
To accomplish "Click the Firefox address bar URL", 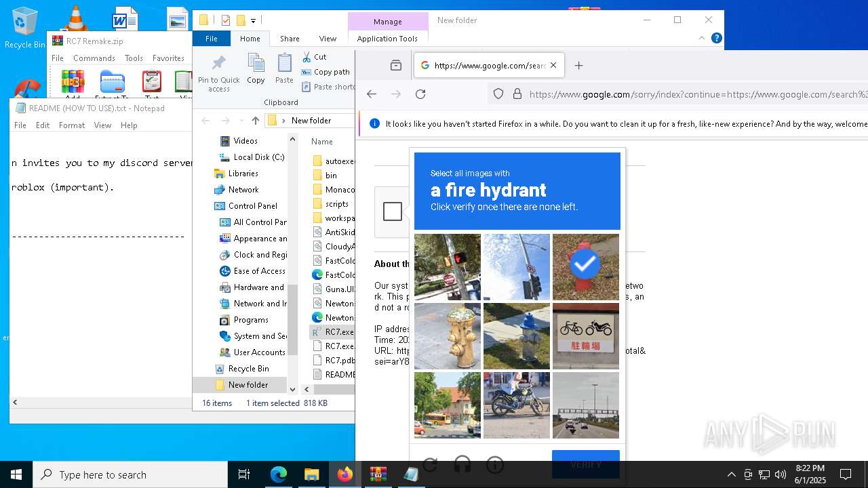I will [x=698, y=94].
